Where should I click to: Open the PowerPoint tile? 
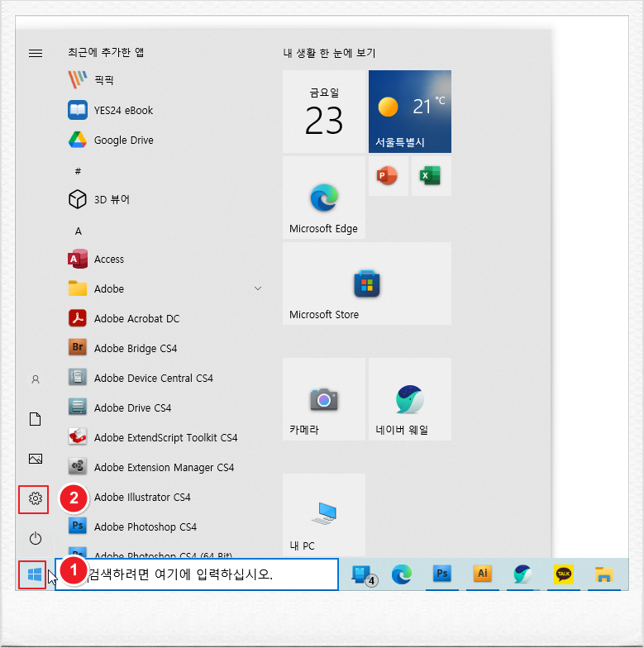(x=388, y=176)
